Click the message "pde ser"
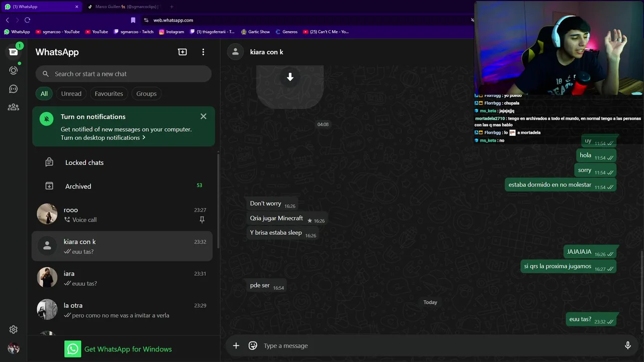 (x=267, y=286)
